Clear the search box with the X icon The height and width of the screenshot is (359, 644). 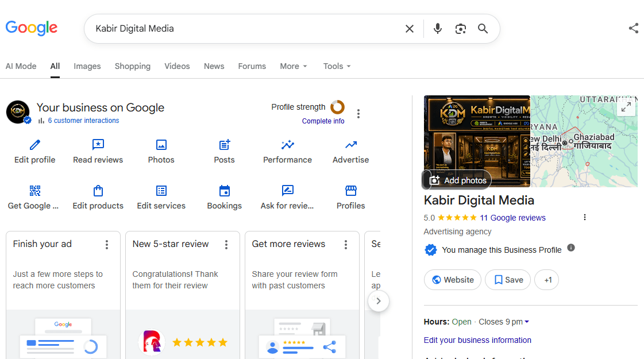[x=410, y=29]
